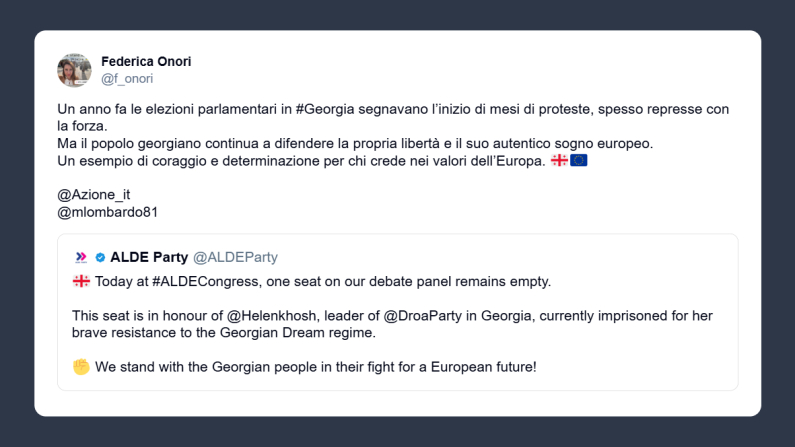Image resolution: width=795 pixels, height=447 pixels.
Task: Click the raised fist emoji
Action: tap(81, 367)
